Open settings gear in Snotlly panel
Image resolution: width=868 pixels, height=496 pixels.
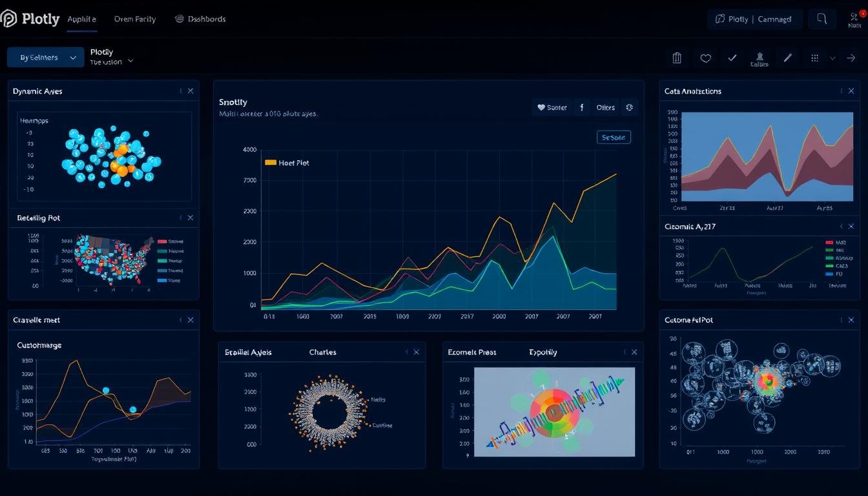[x=630, y=107]
